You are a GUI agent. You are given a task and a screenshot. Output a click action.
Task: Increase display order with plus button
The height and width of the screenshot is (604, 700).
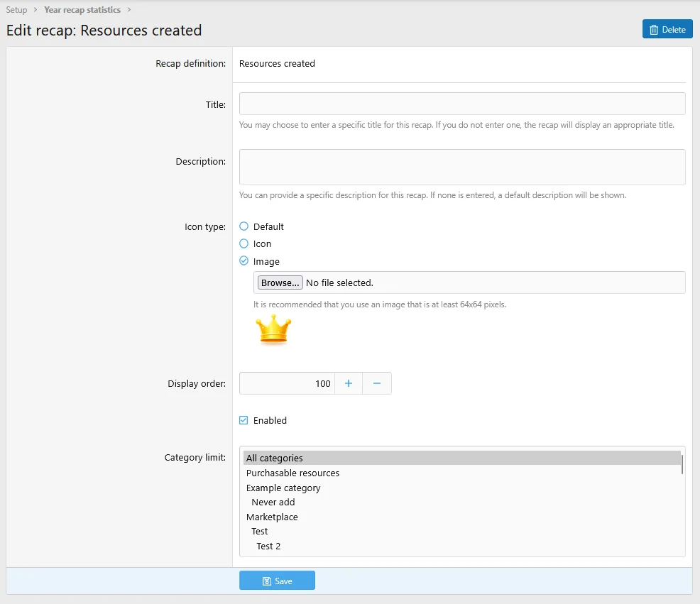tap(349, 383)
